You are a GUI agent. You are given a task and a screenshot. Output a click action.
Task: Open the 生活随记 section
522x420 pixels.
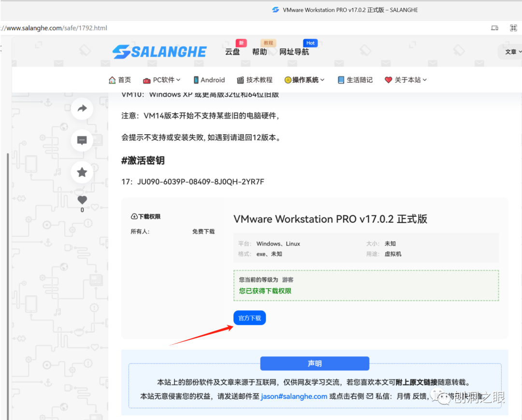click(355, 80)
